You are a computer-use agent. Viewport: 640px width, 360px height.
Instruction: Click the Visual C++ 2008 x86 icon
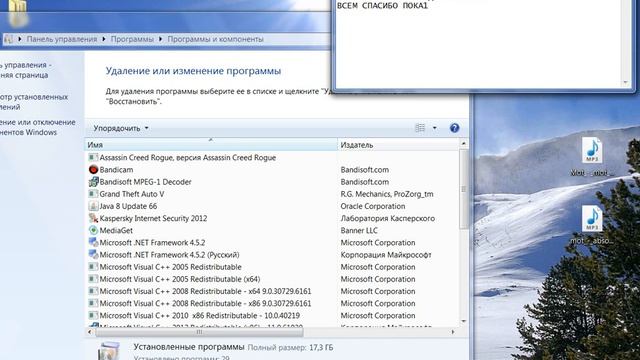[93, 303]
